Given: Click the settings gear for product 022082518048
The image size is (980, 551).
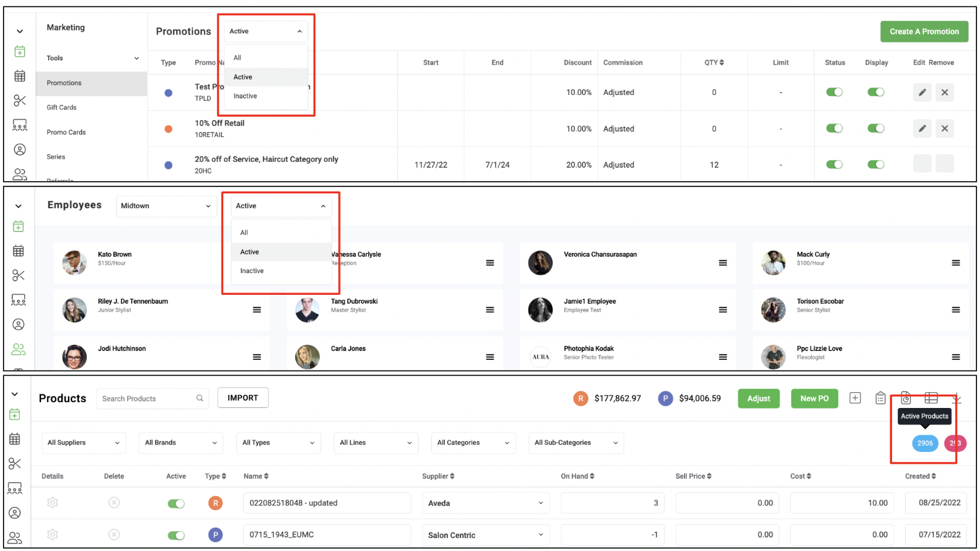Looking at the screenshot, I should [53, 503].
